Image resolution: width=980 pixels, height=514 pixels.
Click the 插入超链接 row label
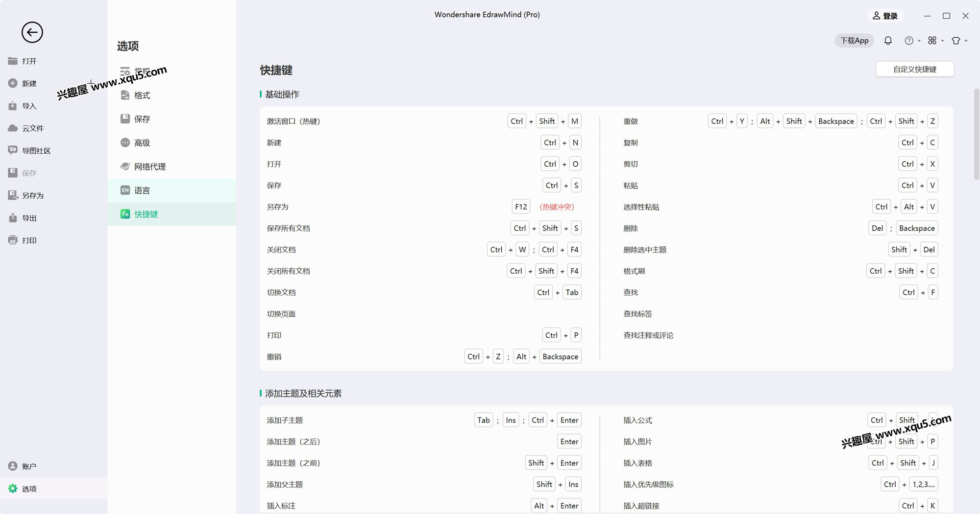(x=641, y=506)
